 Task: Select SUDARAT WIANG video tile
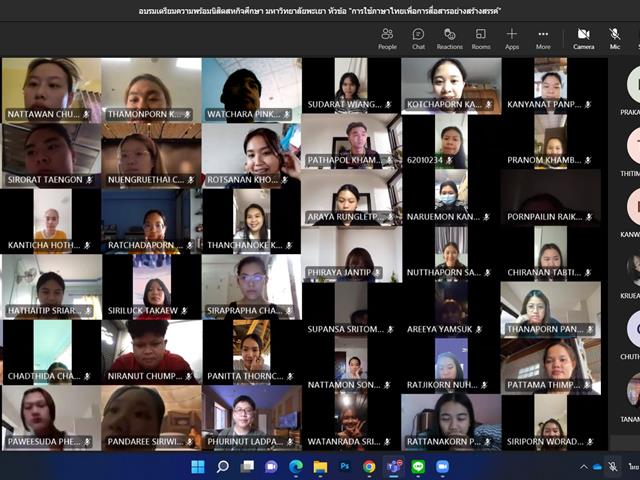(351, 85)
